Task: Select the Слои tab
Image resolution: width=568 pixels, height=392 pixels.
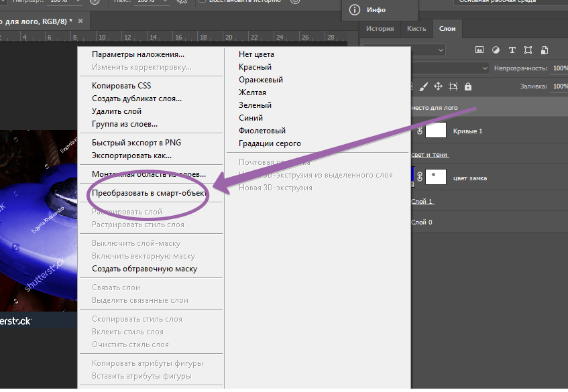Action: tap(447, 29)
